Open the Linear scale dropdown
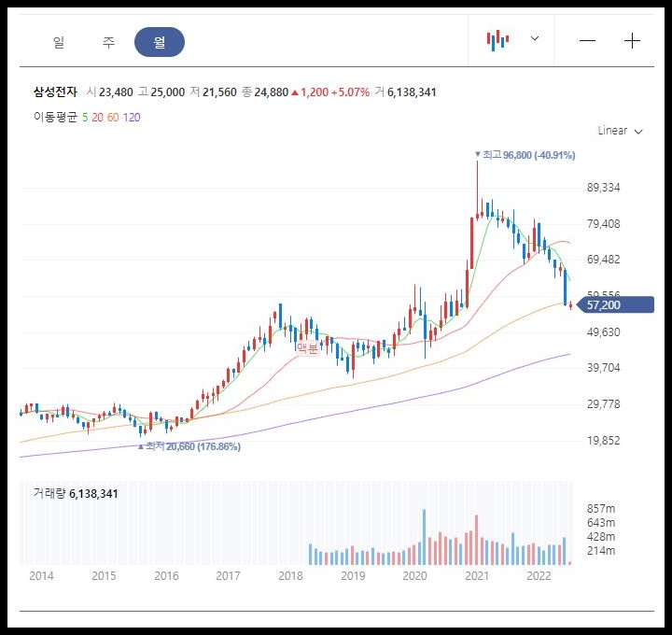This screenshot has width=672, height=635. coord(620,131)
